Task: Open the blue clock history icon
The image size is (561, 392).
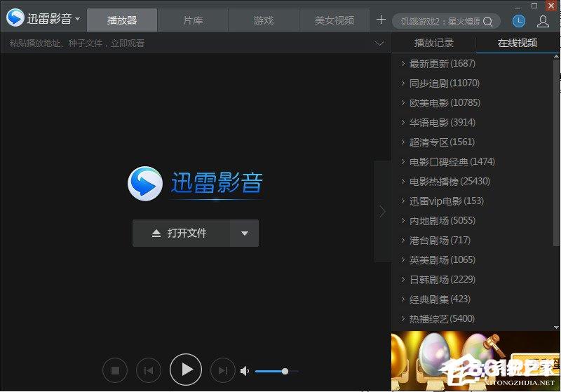Action: (519, 21)
